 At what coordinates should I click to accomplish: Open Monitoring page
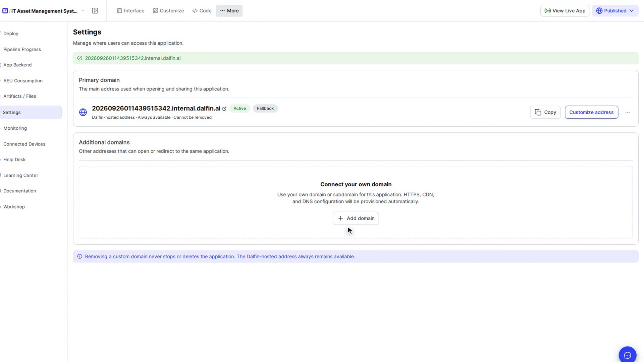pyautogui.click(x=15, y=128)
